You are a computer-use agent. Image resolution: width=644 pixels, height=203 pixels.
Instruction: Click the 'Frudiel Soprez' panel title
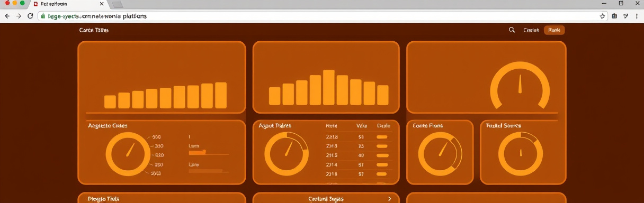pos(504,126)
